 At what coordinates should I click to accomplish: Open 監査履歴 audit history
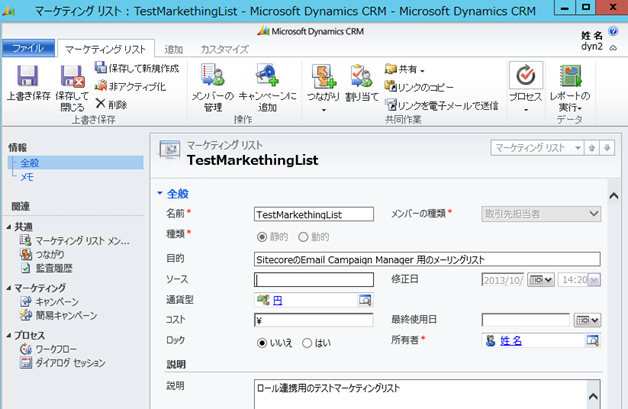[x=46, y=268]
